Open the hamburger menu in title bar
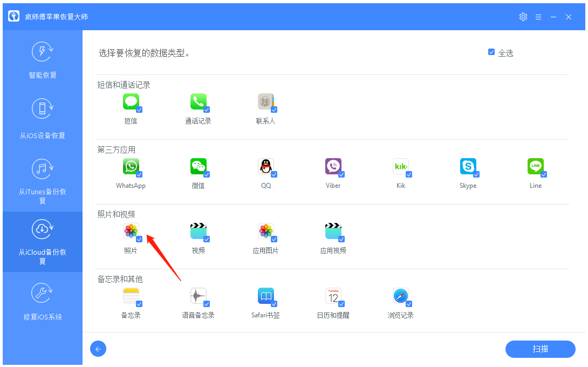 point(538,17)
